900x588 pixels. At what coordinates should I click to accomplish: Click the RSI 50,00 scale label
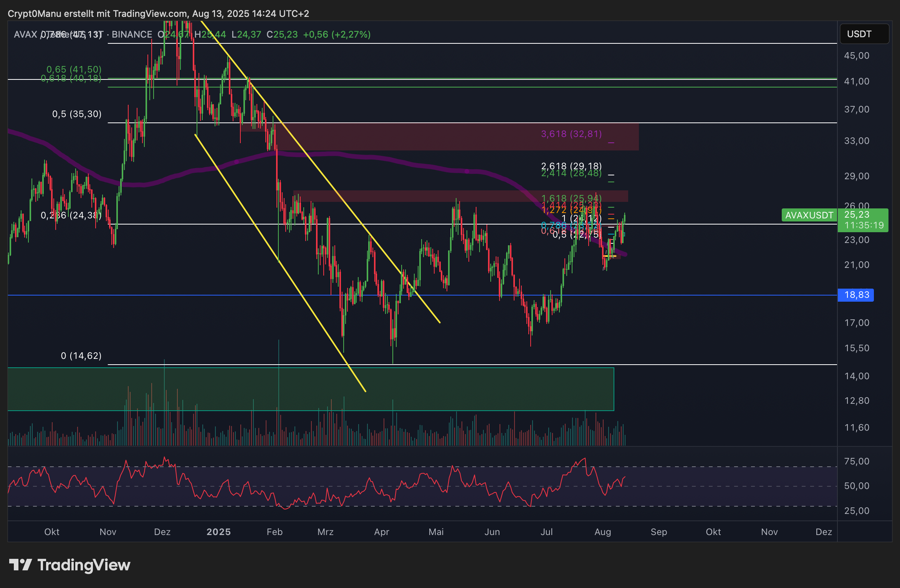[856, 486]
